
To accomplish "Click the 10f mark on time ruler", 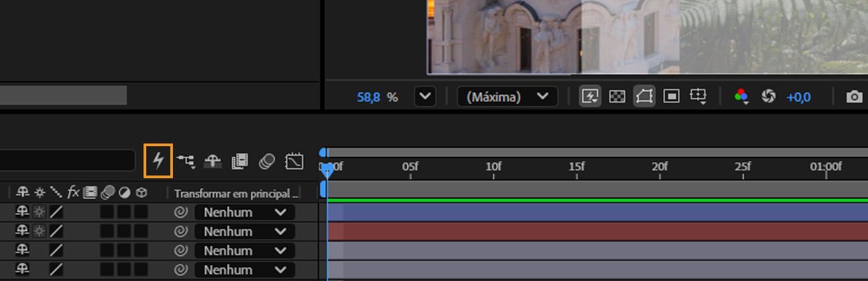I will point(493,167).
